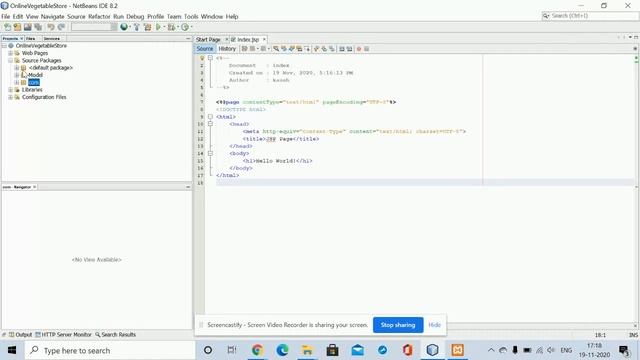Switch to the Files panel tab

click(x=31, y=38)
